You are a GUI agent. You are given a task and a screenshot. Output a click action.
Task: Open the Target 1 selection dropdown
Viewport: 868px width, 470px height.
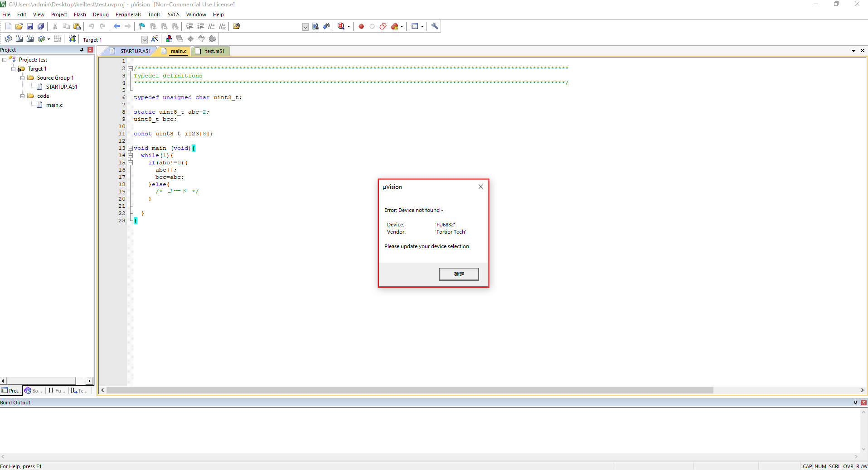click(x=144, y=39)
